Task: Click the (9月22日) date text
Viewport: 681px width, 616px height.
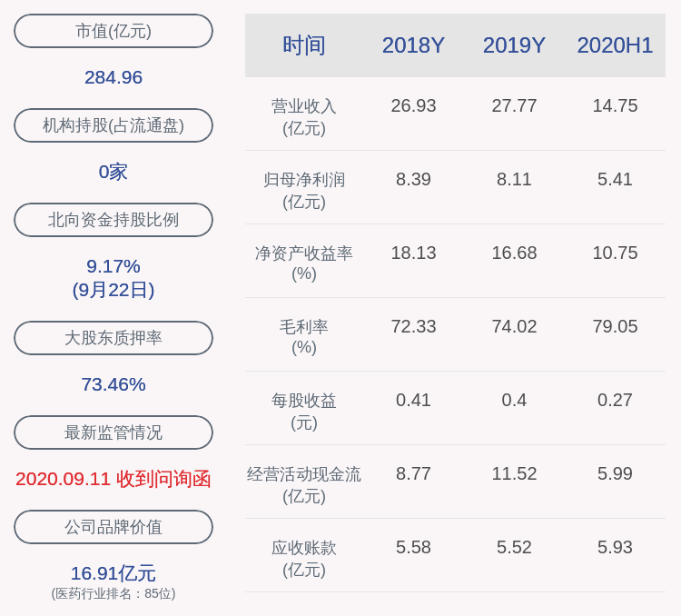Action: tap(113, 290)
